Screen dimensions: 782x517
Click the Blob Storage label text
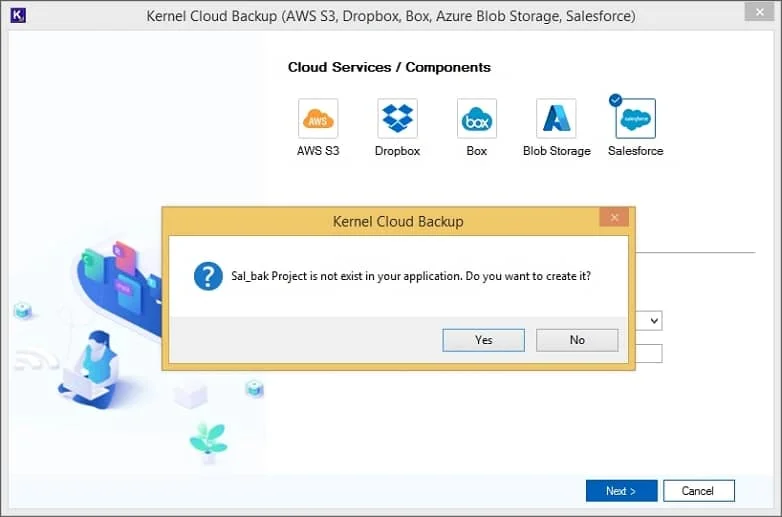[557, 151]
